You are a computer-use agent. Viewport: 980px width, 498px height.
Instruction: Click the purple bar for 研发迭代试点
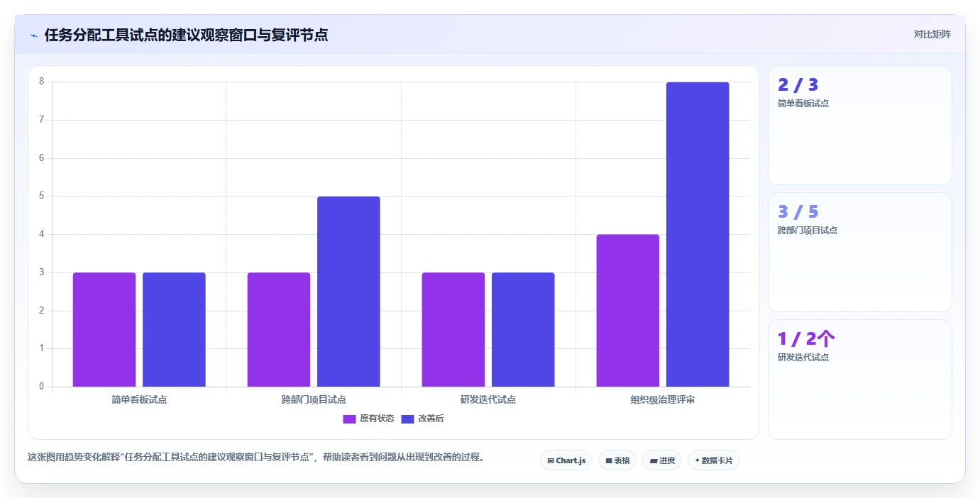453,330
